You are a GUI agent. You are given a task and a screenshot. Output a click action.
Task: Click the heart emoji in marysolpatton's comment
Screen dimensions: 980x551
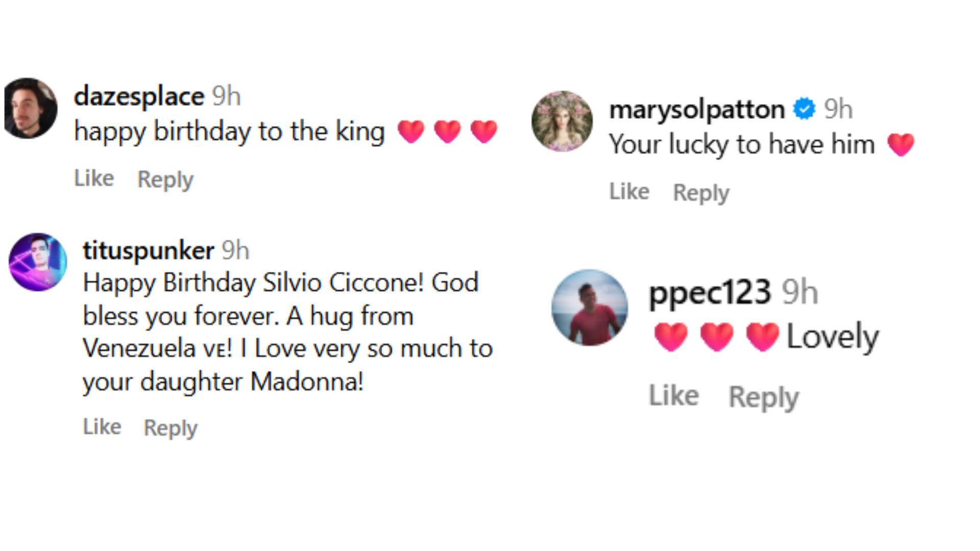[900, 144]
